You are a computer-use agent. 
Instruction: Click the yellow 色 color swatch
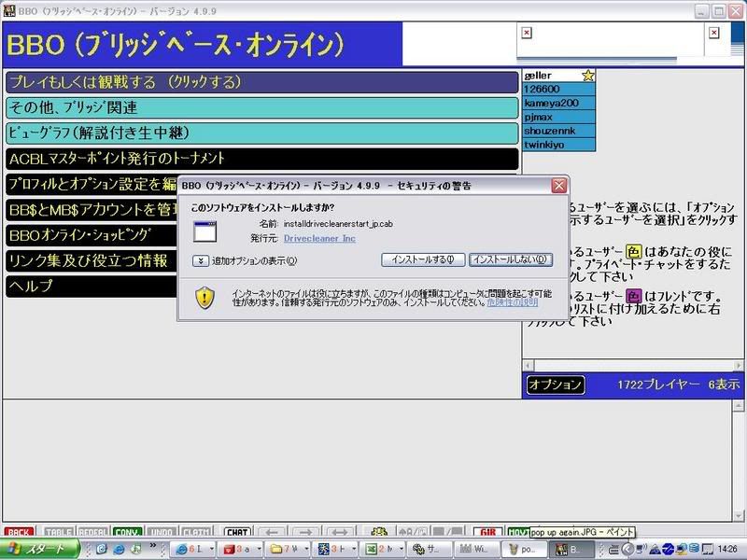click(x=634, y=252)
